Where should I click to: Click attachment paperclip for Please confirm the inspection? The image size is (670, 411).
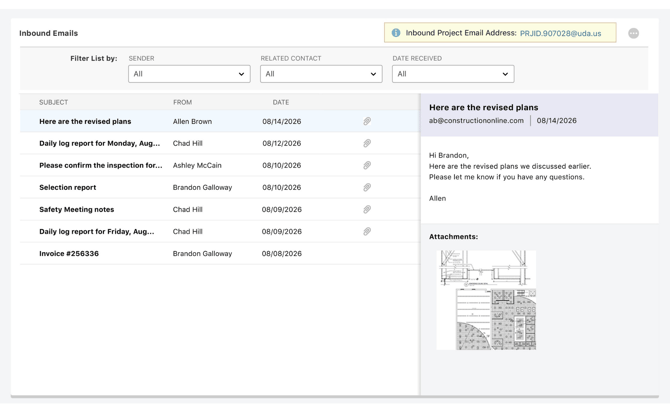pyautogui.click(x=367, y=165)
